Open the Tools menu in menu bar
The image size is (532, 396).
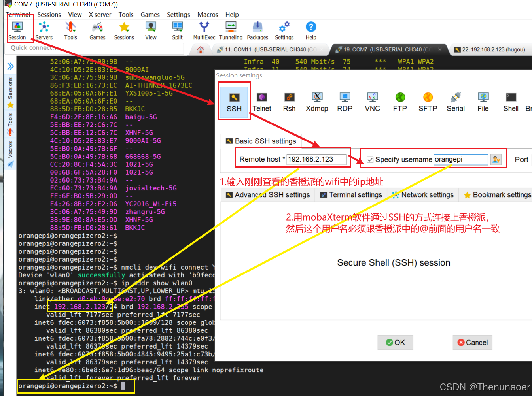point(126,15)
